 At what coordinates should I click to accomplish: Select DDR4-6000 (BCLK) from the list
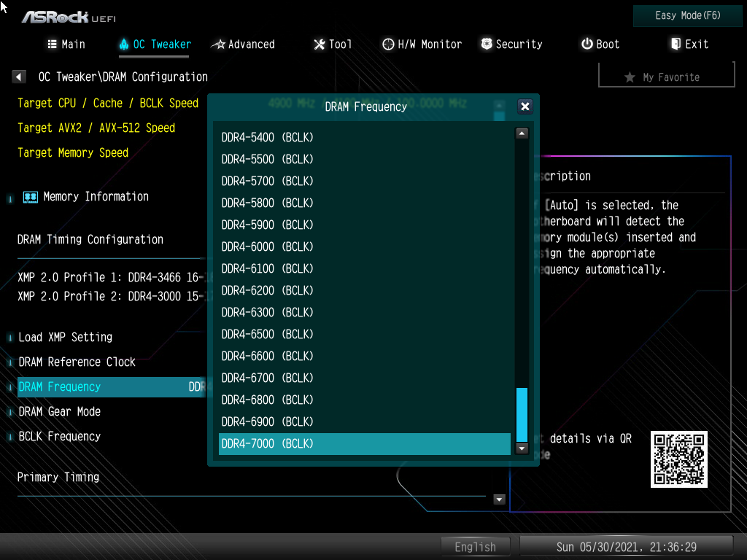coord(267,246)
